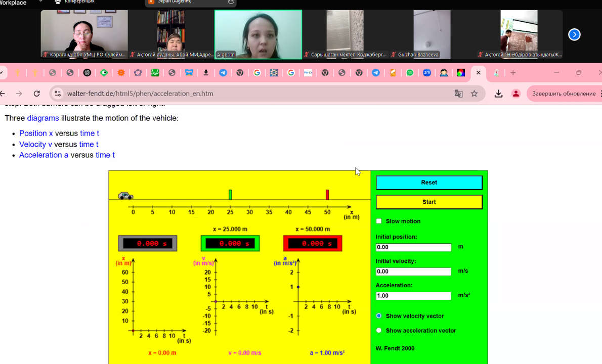602x364 pixels.
Task: Open a new browser tab with plus icon
Action: tap(513, 73)
